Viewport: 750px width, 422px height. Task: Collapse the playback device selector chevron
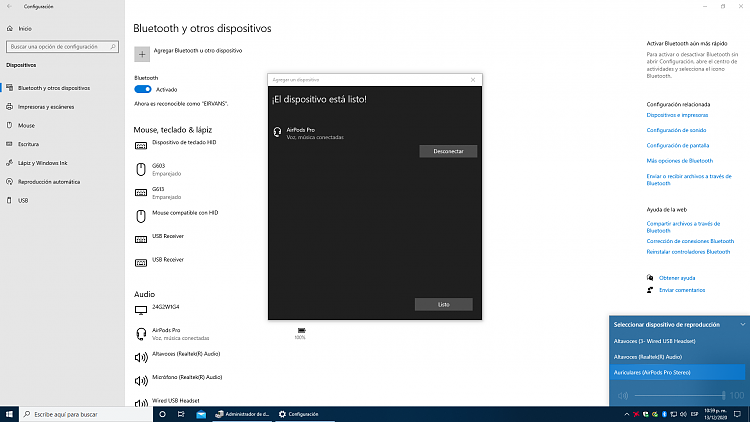[x=742, y=324]
